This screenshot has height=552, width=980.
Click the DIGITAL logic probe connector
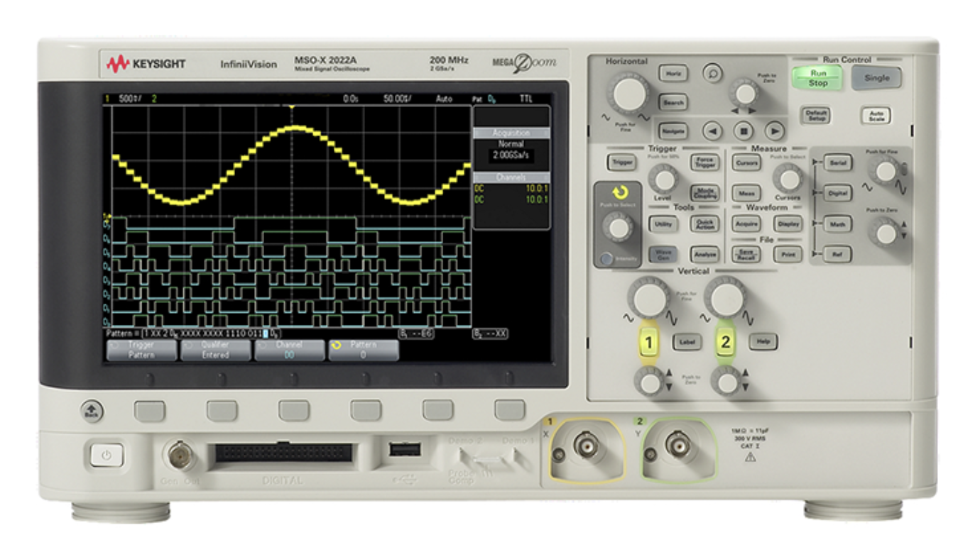coord(283,452)
